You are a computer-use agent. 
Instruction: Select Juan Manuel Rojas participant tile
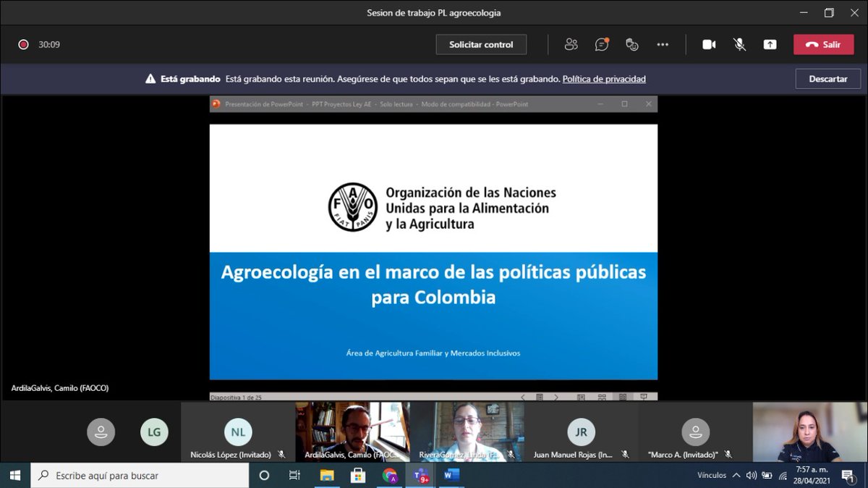coord(581,432)
